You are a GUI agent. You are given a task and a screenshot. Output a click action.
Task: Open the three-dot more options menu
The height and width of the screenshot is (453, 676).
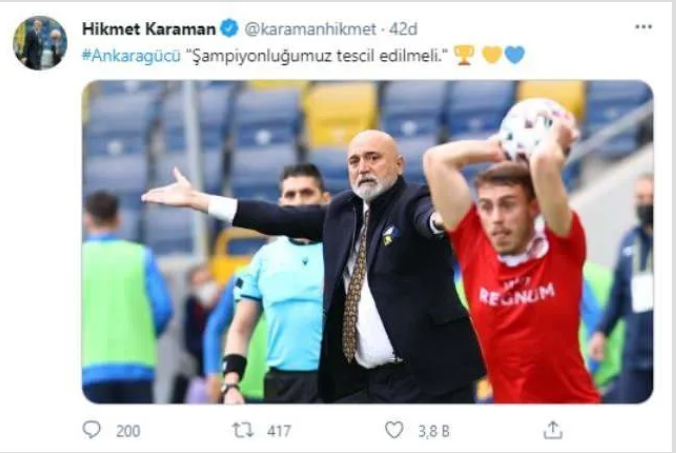coord(643,27)
